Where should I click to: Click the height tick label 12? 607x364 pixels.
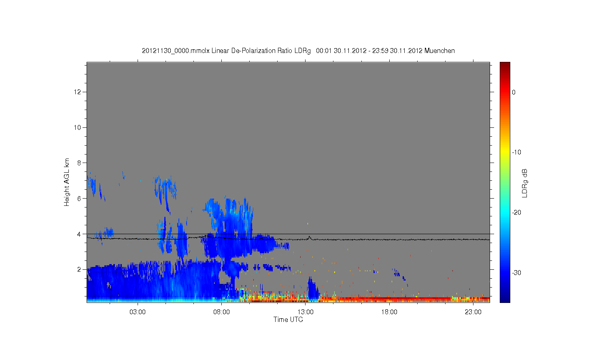tap(78, 92)
